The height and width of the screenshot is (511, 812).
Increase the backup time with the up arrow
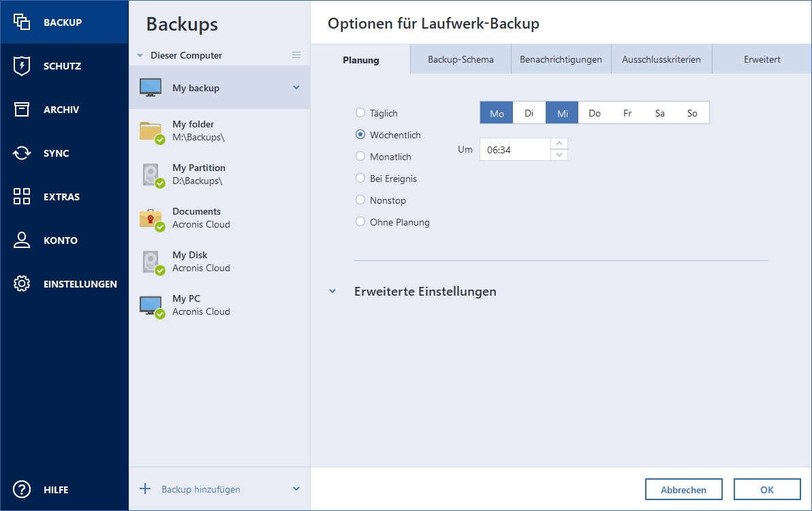coord(559,144)
